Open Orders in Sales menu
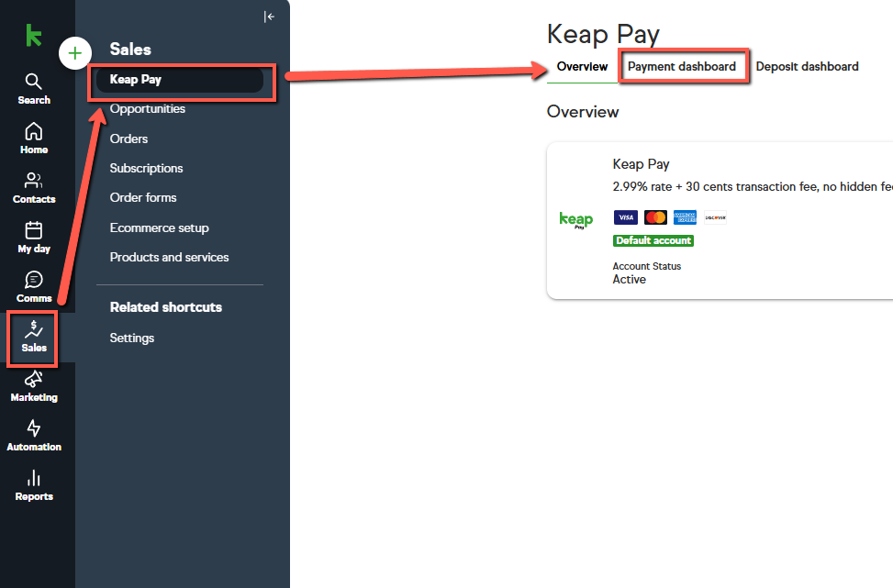Screen dimensions: 893x588 coord(128,139)
